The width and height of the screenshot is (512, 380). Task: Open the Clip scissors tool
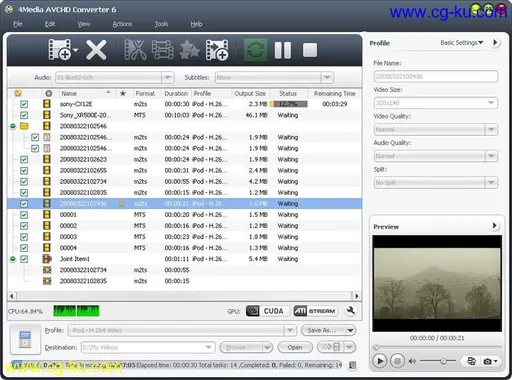pos(135,50)
